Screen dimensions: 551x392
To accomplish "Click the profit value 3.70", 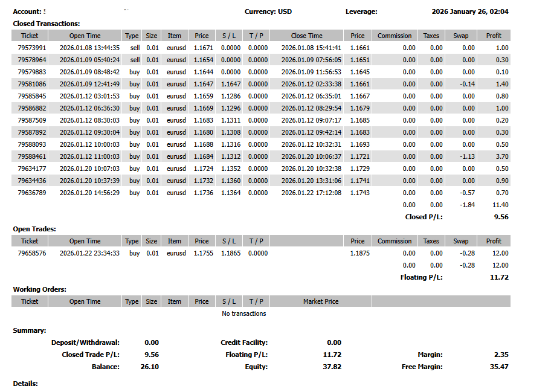I will [x=502, y=156].
